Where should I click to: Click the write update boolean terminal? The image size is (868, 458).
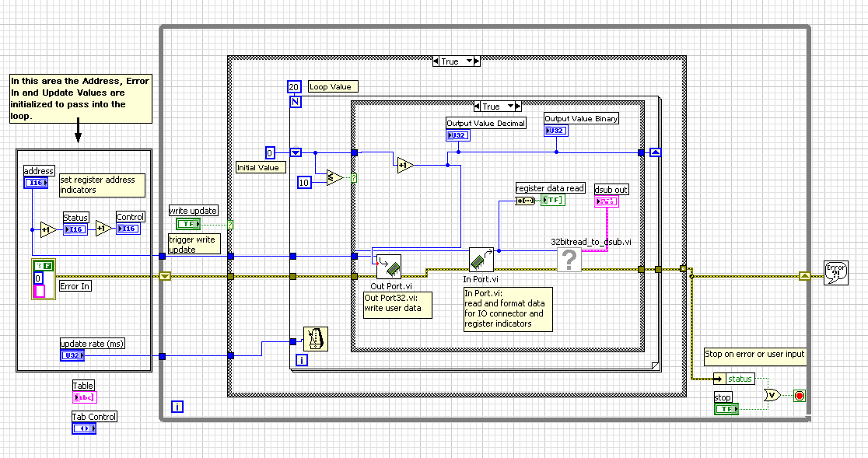coord(188,224)
